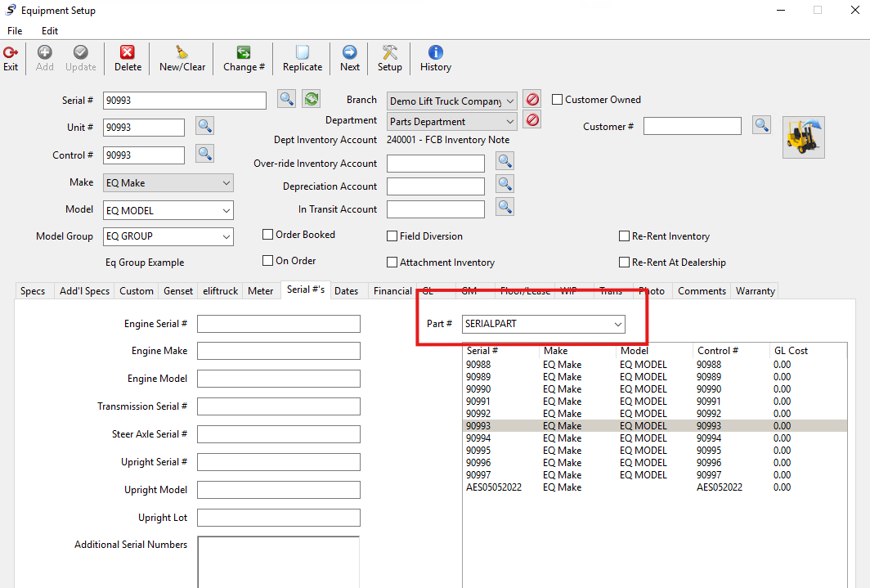Open Setup tools icon
Image resolution: width=870 pixels, height=588 pixels.
coord(389,52)
